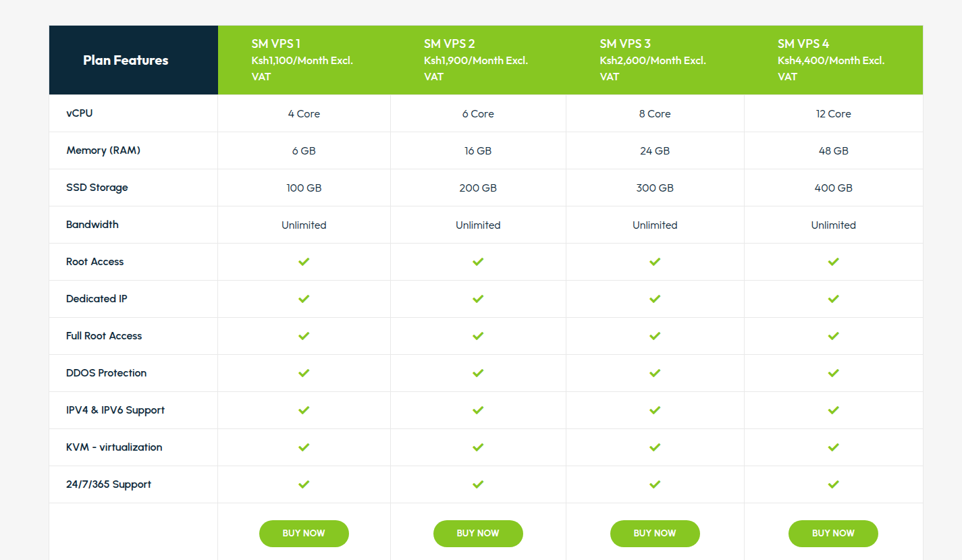
Task: Select the 24 GB memory value
Action: tap(655, 151)
